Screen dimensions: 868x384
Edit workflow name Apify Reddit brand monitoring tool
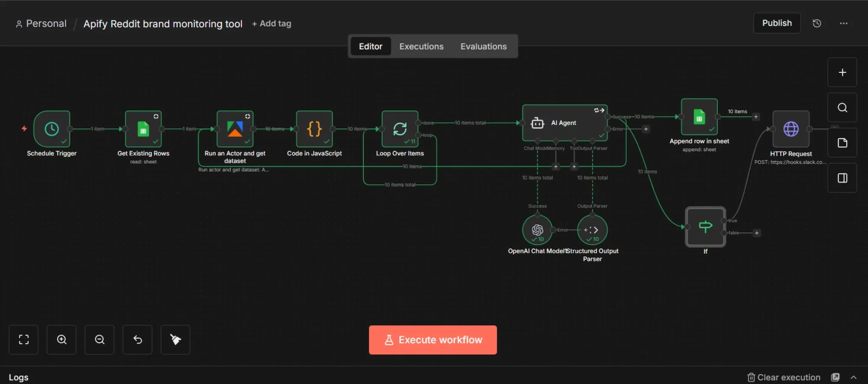pyautogui.click(x=163, y=23)
